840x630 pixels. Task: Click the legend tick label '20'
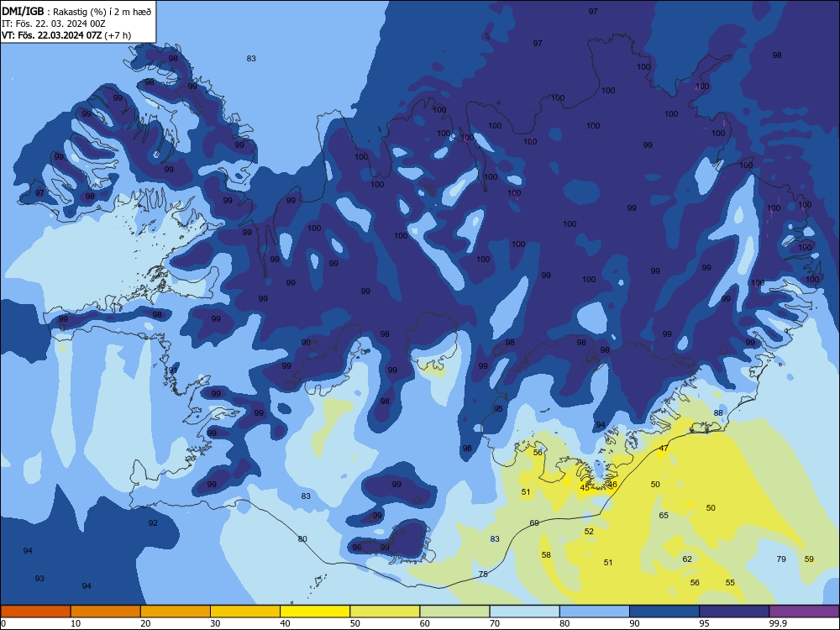tap(145, 623)
